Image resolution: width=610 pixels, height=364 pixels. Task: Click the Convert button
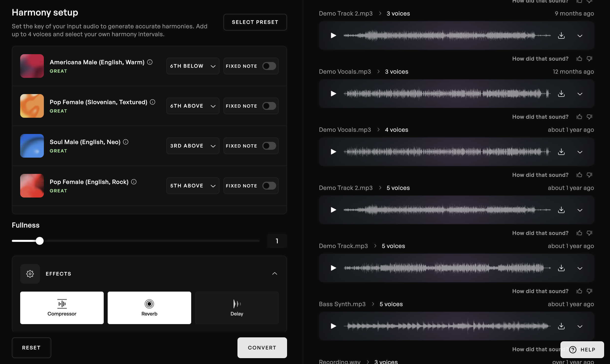[262, 348]
